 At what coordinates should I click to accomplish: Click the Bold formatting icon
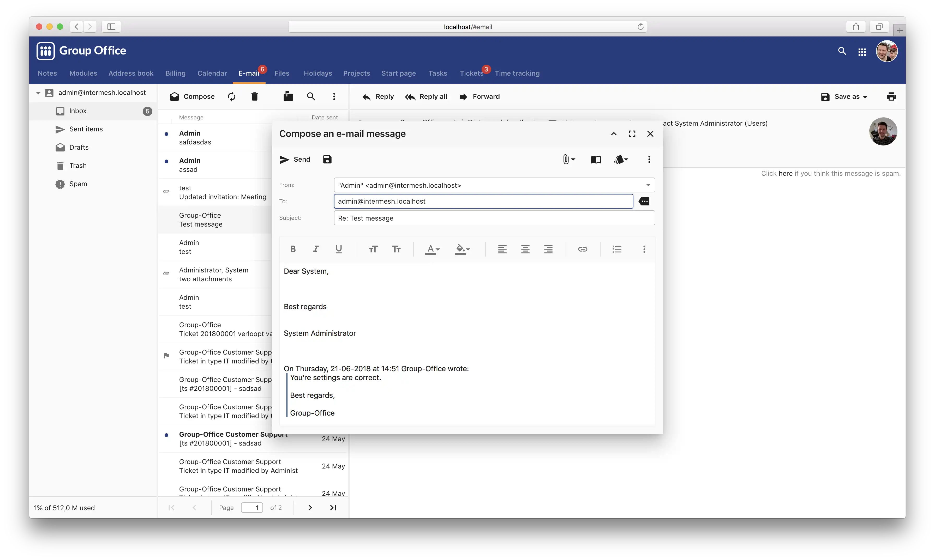293,249
